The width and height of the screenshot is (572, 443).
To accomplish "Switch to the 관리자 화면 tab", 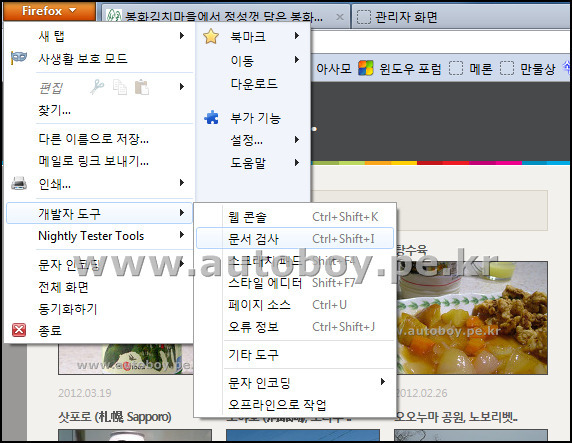I will pos(406,17).
